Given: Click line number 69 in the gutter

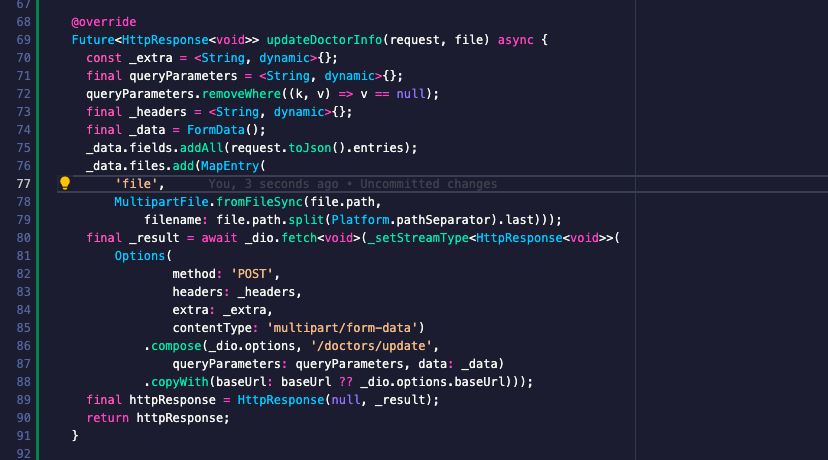Looking at the screenshot, I should click(23, 40).
